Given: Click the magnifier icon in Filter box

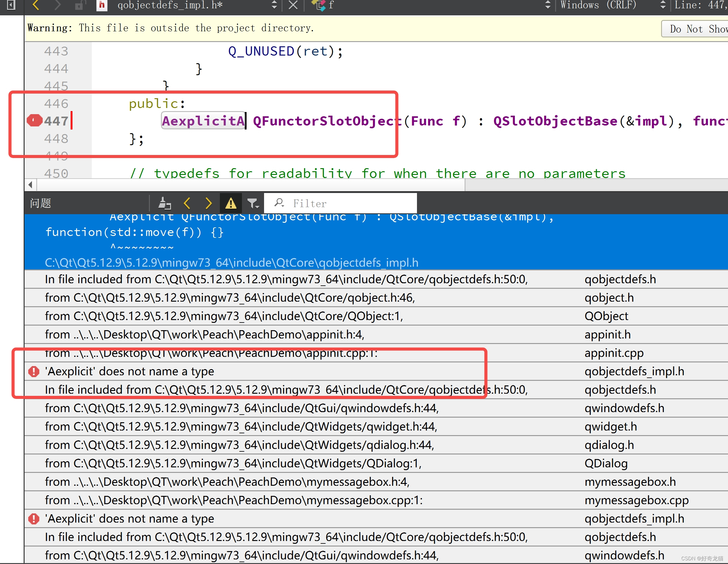Looking at the screenshot, I should point(279,203).
